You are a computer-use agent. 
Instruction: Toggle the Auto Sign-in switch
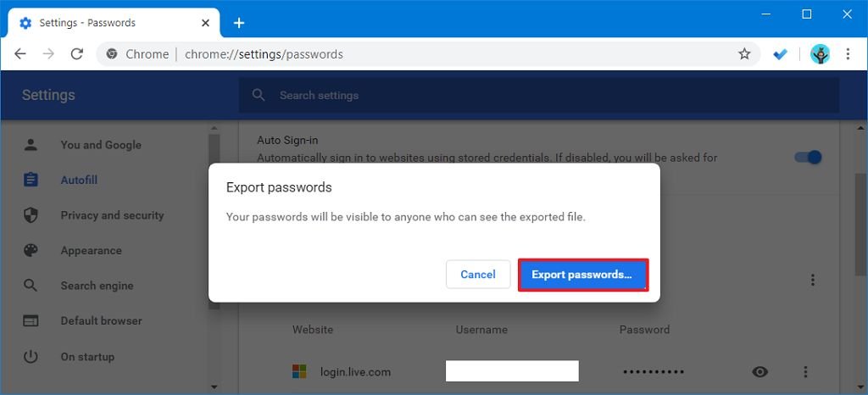point(807,157)
